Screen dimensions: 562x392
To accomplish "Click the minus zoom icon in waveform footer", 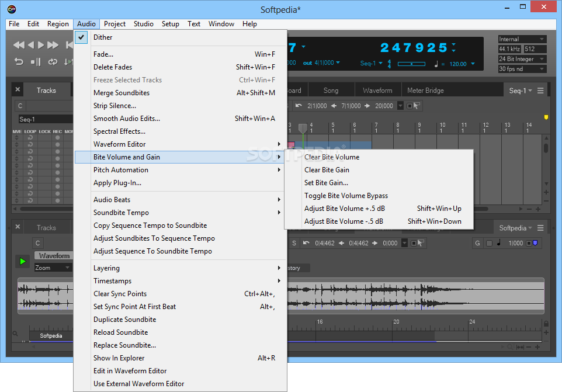I will [529, 347].
